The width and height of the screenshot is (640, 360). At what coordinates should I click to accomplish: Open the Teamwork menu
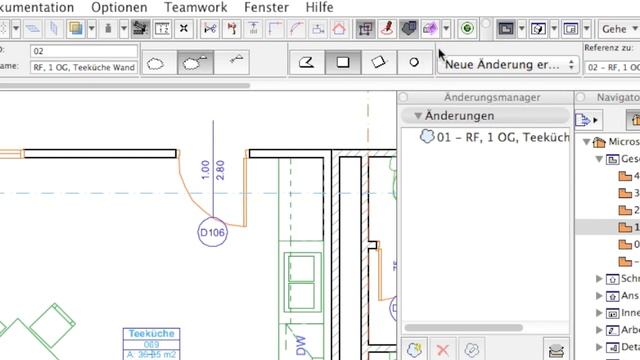pos(196,7)
